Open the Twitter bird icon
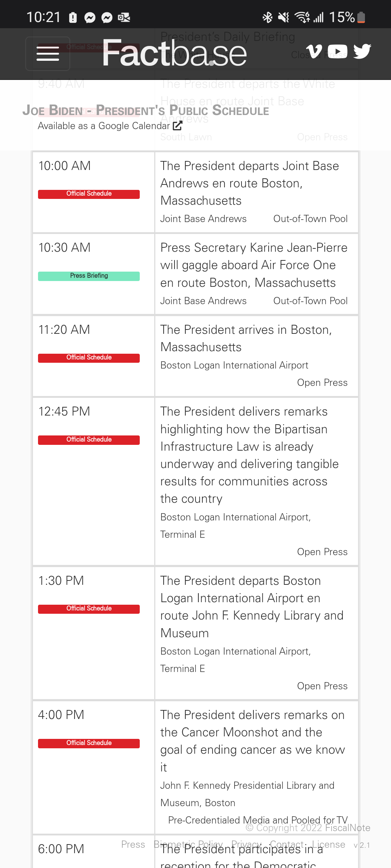 point(362,51)
